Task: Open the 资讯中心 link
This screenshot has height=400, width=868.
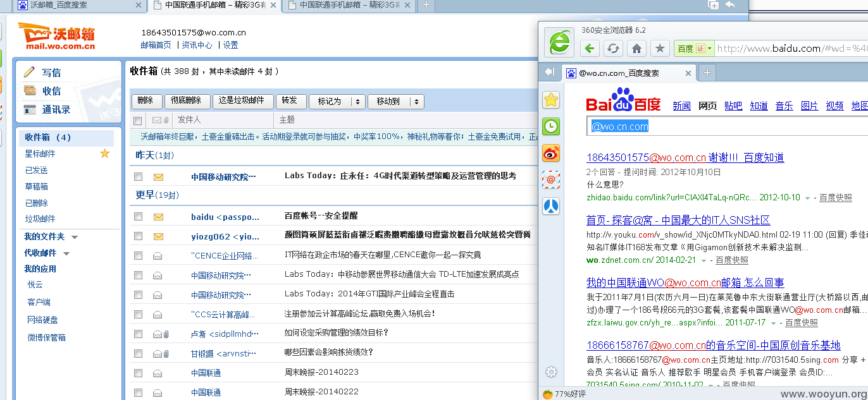Action: point(197,45)
